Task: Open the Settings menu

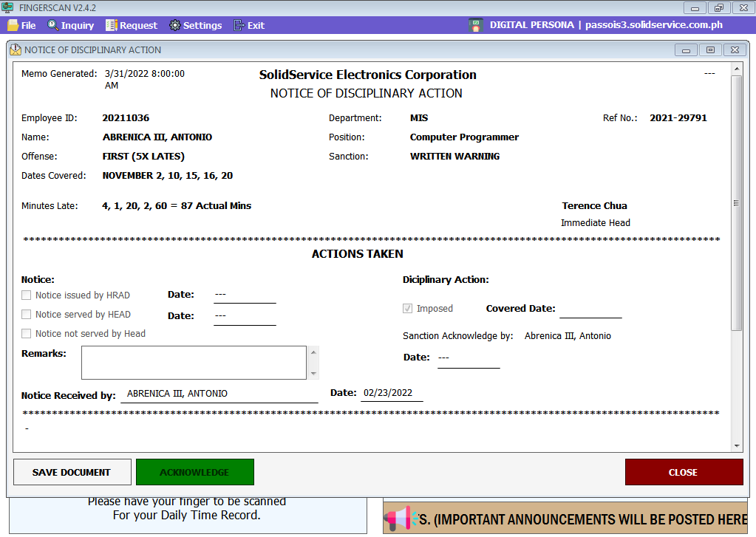Action: [x=196, y=25]
